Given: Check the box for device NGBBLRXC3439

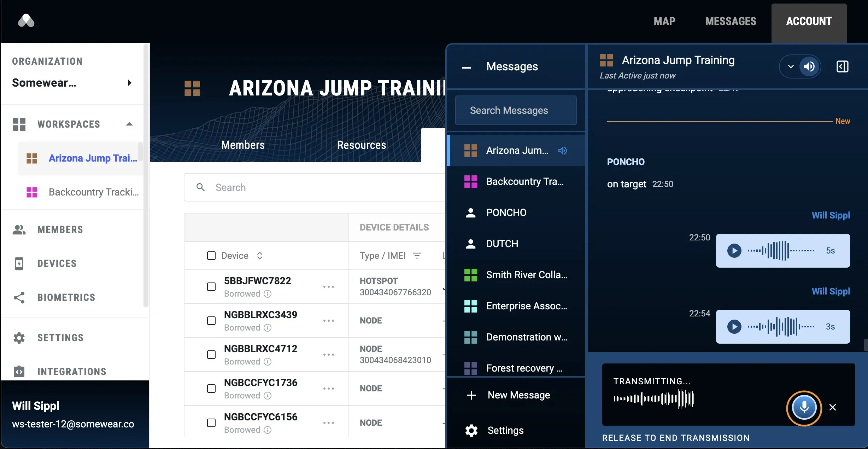Looking at the screenshot, I should pos(211,321).
